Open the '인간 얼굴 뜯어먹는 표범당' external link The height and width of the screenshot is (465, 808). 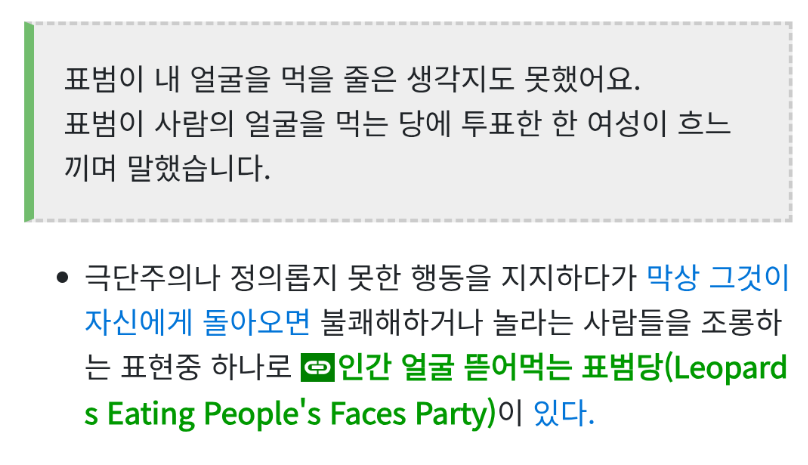500,368
